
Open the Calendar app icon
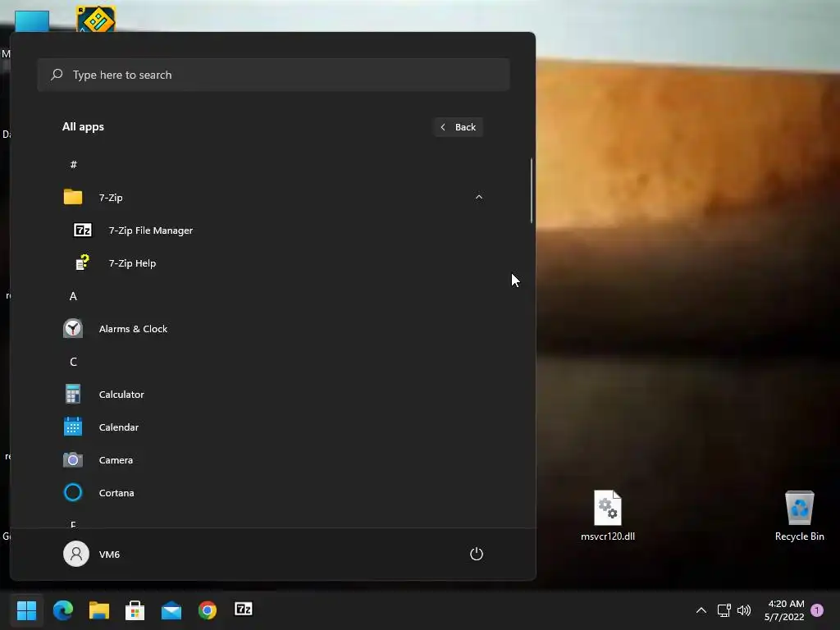click(x=73, y=427)
